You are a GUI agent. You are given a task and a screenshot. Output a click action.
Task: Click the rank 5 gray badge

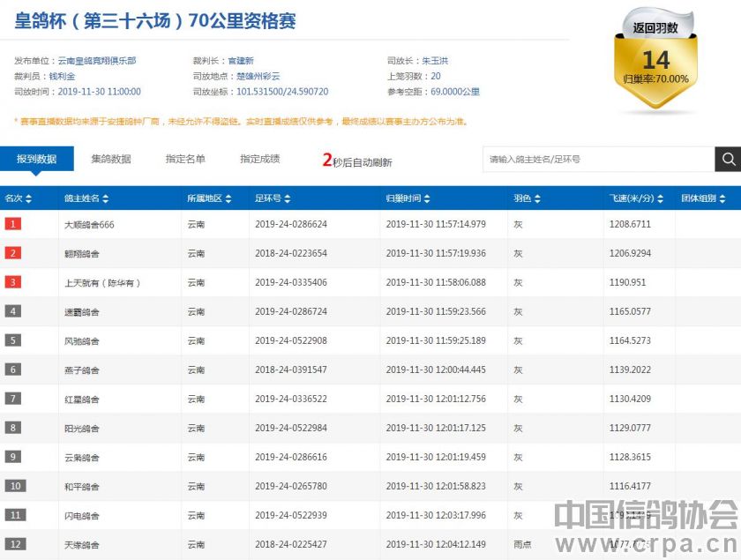click(x=12, y=340)
